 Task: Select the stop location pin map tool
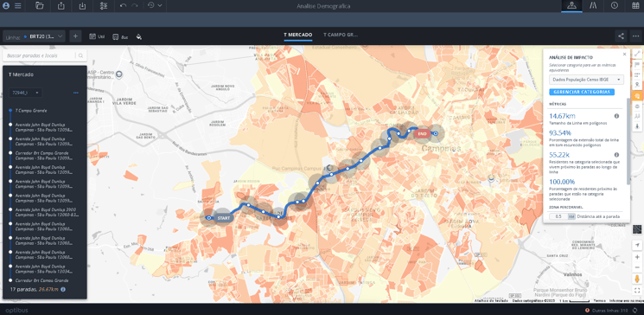(637, 85)
